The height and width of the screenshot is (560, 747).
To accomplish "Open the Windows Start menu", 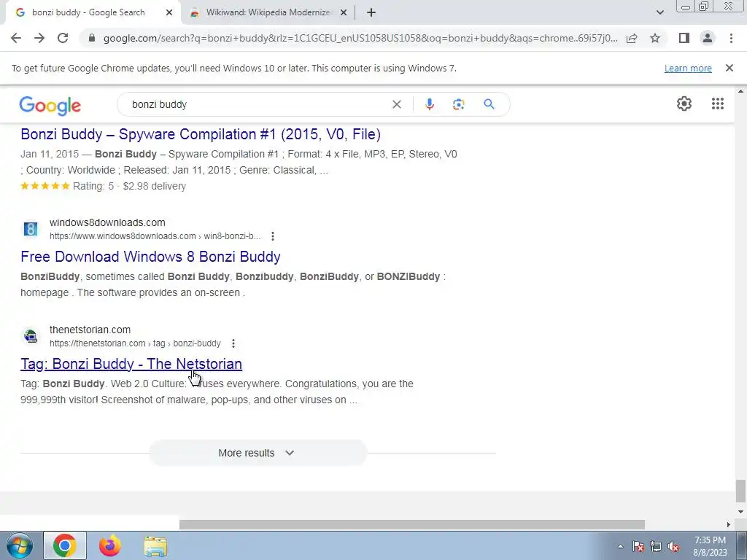I will click(x=20, y=545).
